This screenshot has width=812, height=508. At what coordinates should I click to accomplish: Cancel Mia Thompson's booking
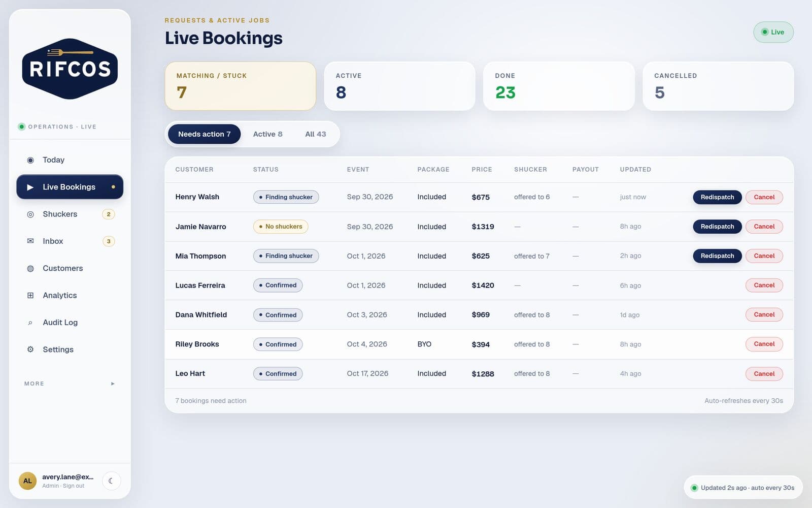764,256
